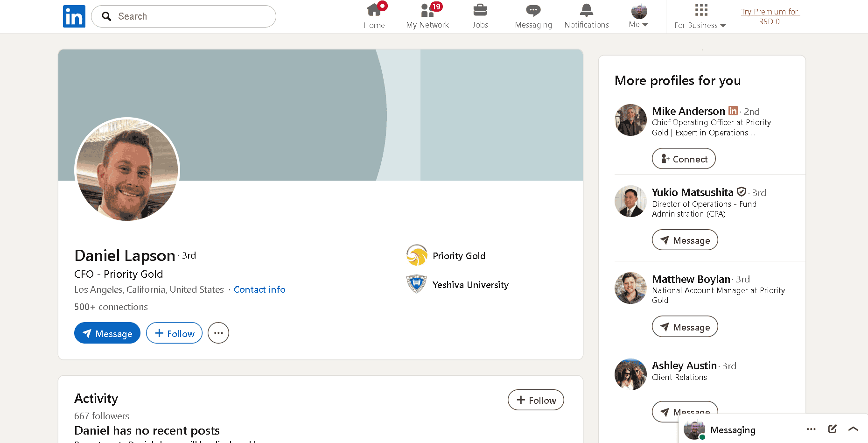Click the Try Premium for RSD 0 link
The width and height of the screenshot is (868, 443).
(770, 17)
